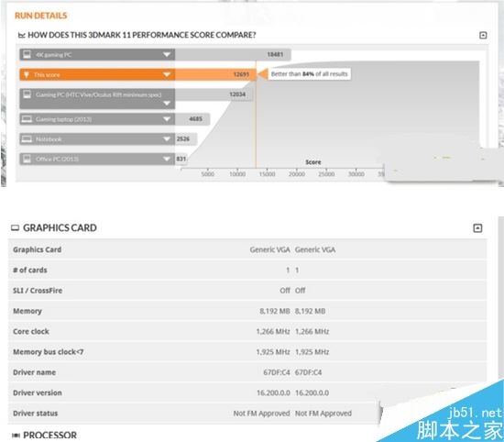Collapse the Graphics Card section
The height and width of the screenshot is (442, 504).
(477, 228)
